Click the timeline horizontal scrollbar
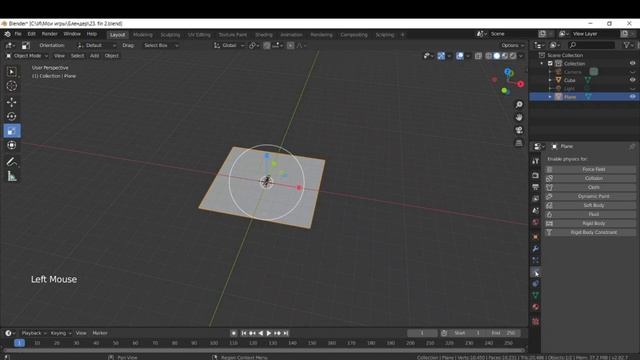Image resolution: width=640 pixels, height=360 pixels. (264, 350)
